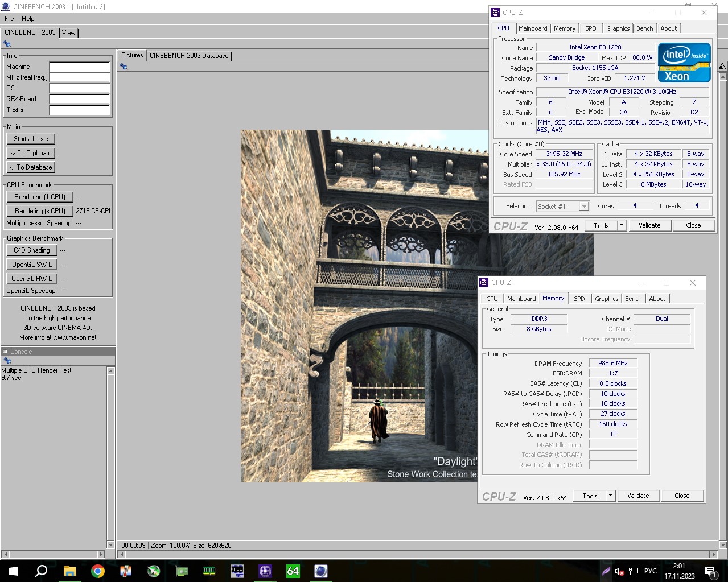Open the Help menu
The height and width of the screenshot is (582, 728).
[28, 19]
